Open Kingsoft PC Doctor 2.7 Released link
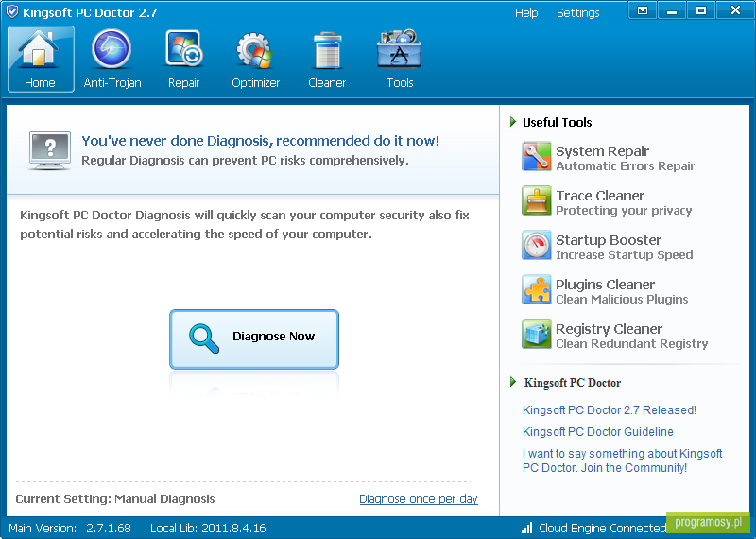 [x=610, y=410]
